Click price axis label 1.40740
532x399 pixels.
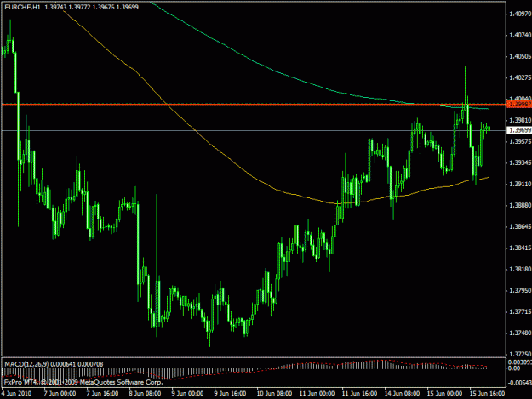point(520,35)
